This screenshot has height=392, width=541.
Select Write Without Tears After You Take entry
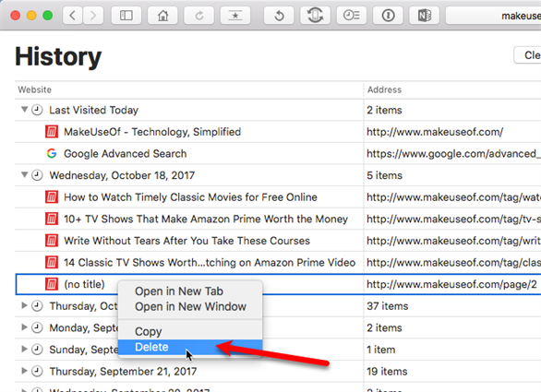(187, 241)
